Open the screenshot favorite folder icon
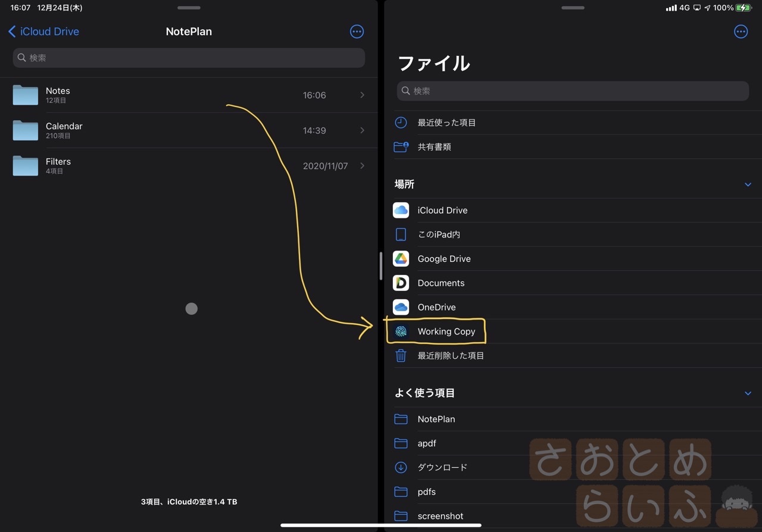This screenshot has width=762, height=532. 401,516
